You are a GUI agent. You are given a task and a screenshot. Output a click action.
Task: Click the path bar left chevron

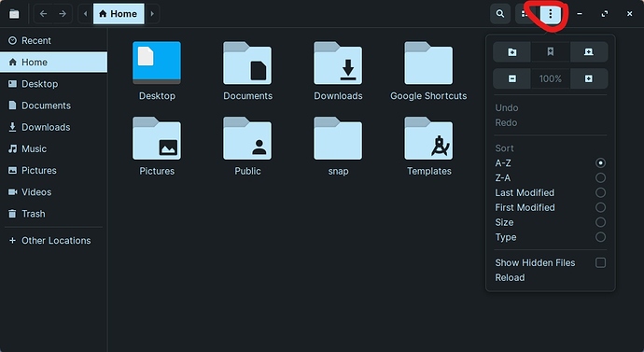click(x=85, y=14)
